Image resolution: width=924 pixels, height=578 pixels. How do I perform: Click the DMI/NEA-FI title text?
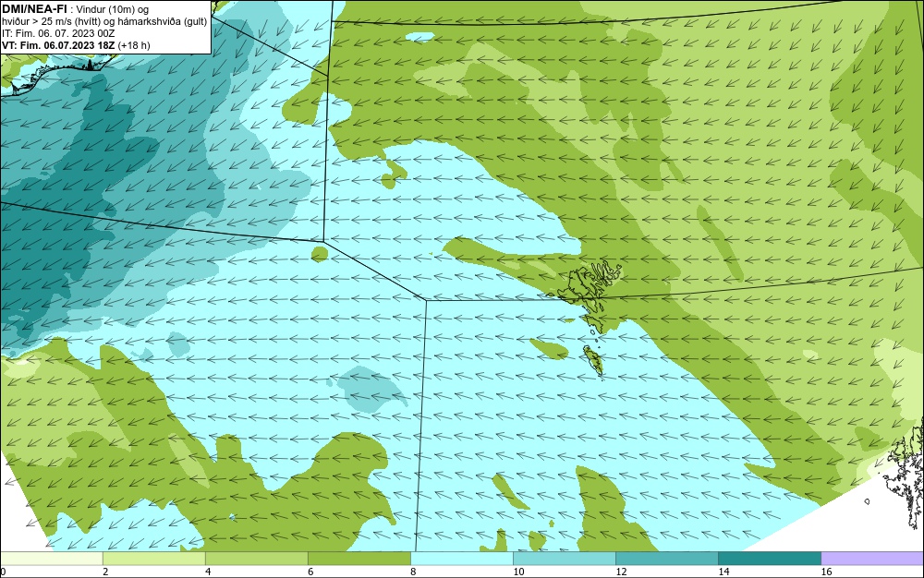(35, 9)
